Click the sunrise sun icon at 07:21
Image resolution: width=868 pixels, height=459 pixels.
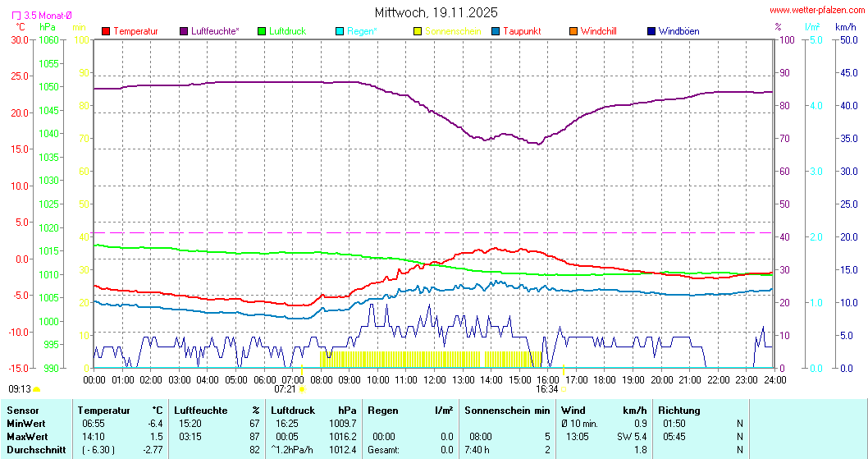[302, 389]
